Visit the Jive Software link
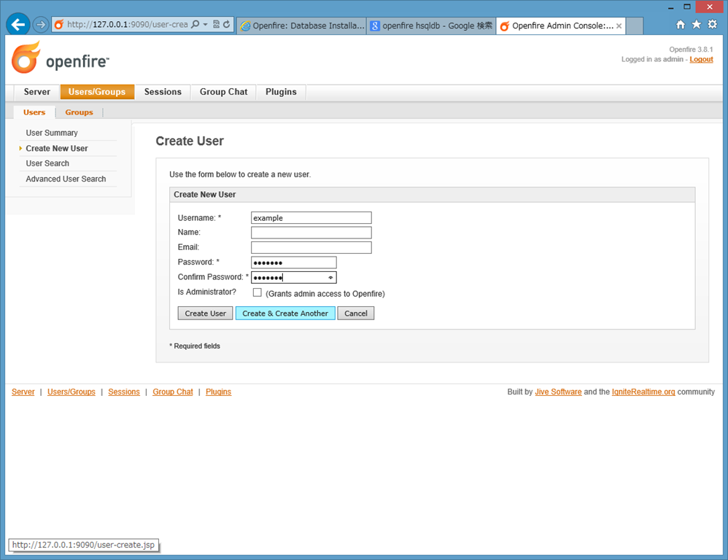 pyautogui.click(x=558, y=392)
